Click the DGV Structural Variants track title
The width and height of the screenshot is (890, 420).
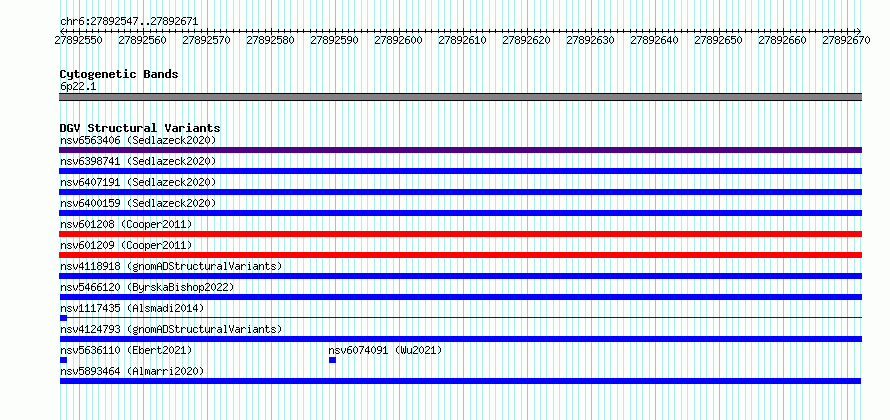[140, 128]
